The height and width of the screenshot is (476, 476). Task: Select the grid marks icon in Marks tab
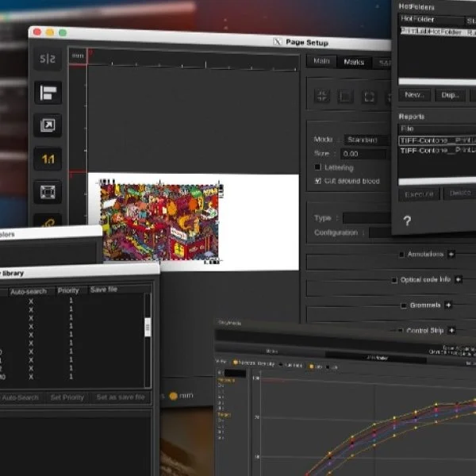tap(345, 97)
